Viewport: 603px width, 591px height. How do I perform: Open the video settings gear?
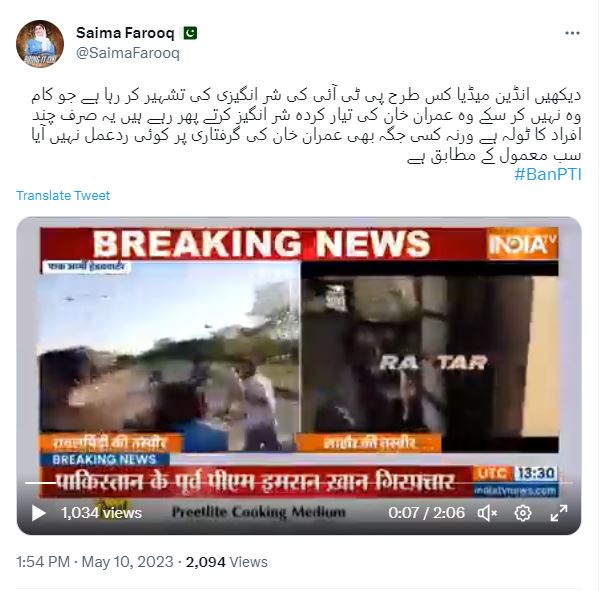point(523,513)
